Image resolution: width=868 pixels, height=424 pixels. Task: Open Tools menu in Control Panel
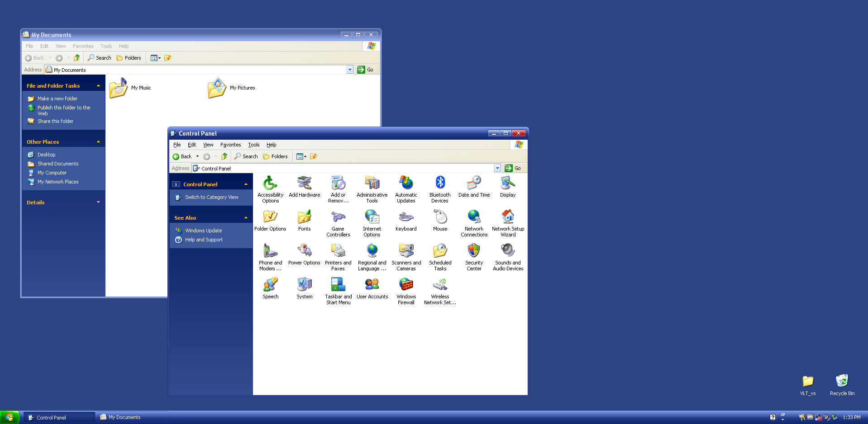coord(253,145)
